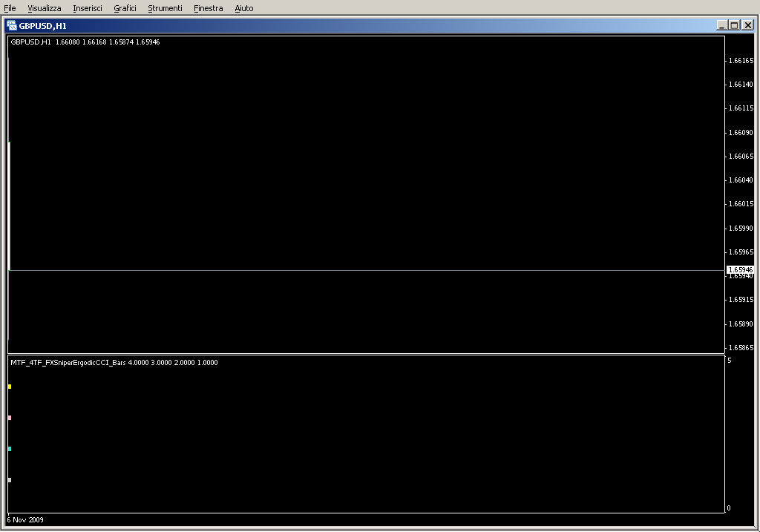
Task: Click the 1.66065 price scale label
Action: [x=741, y=156]
